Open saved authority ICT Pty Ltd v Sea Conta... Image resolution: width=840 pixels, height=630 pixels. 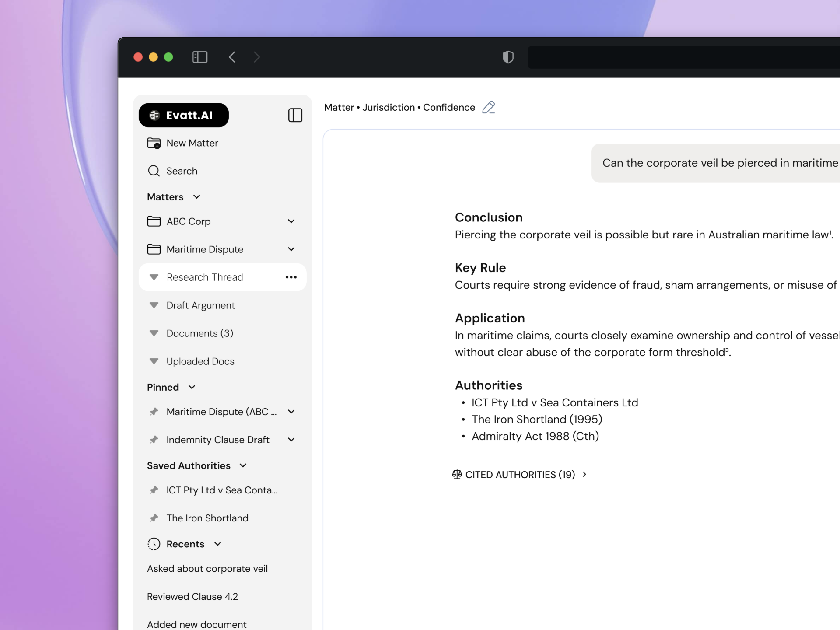[222, 490]
